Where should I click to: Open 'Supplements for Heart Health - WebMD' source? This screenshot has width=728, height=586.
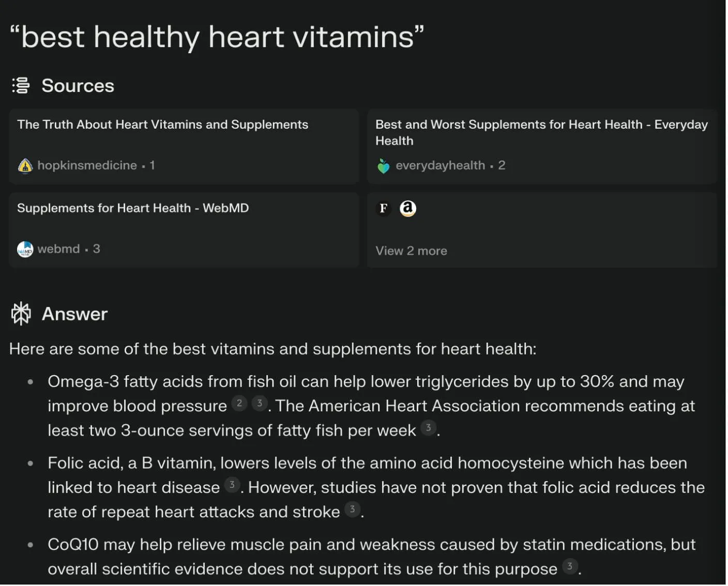133,208
